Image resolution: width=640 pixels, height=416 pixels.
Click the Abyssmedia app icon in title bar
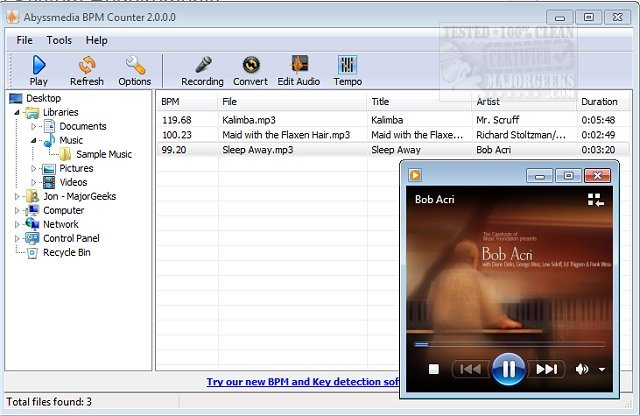pyautogui.click(x=13, y=17)
